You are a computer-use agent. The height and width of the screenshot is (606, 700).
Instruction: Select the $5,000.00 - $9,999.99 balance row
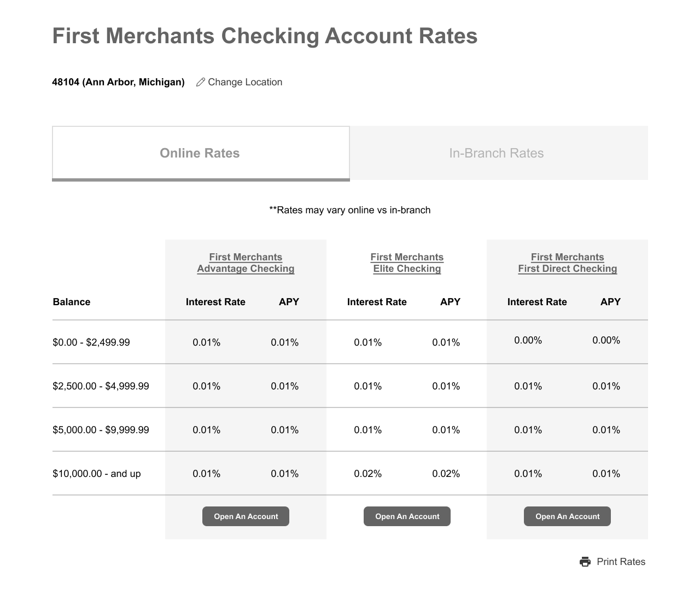(x=350, y=429)
